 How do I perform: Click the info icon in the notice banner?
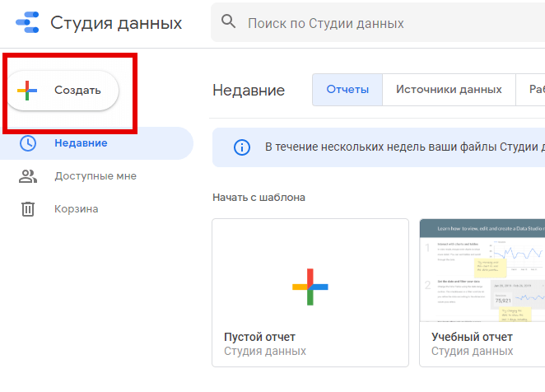241,147
